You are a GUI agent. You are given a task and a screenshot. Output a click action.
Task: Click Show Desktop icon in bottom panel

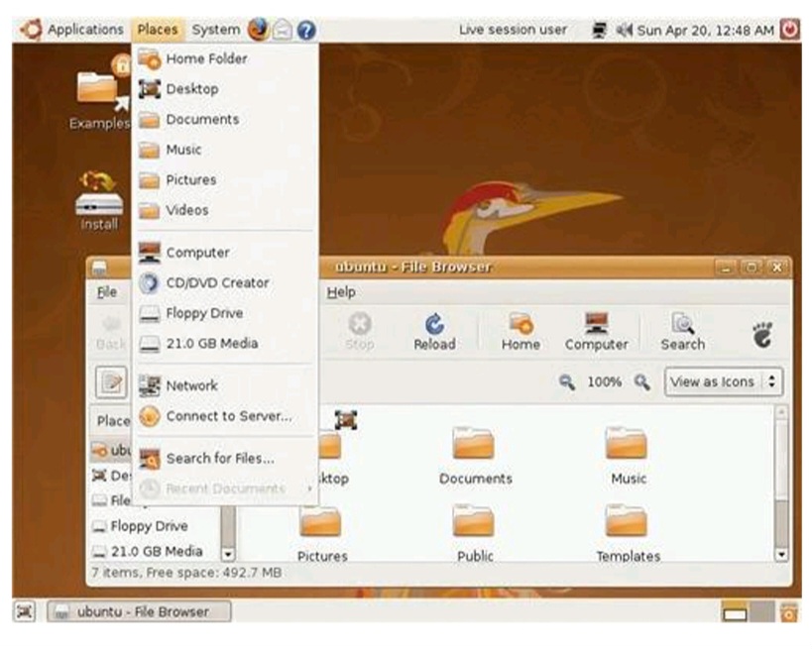(x=25, y=611)
